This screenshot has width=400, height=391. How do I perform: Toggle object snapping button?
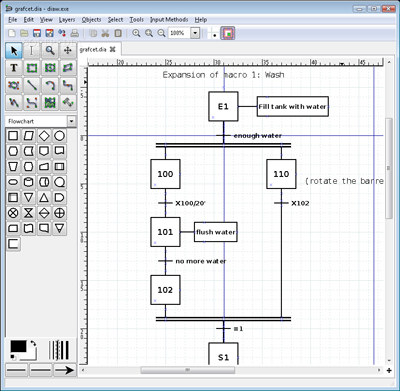[228, 33]
